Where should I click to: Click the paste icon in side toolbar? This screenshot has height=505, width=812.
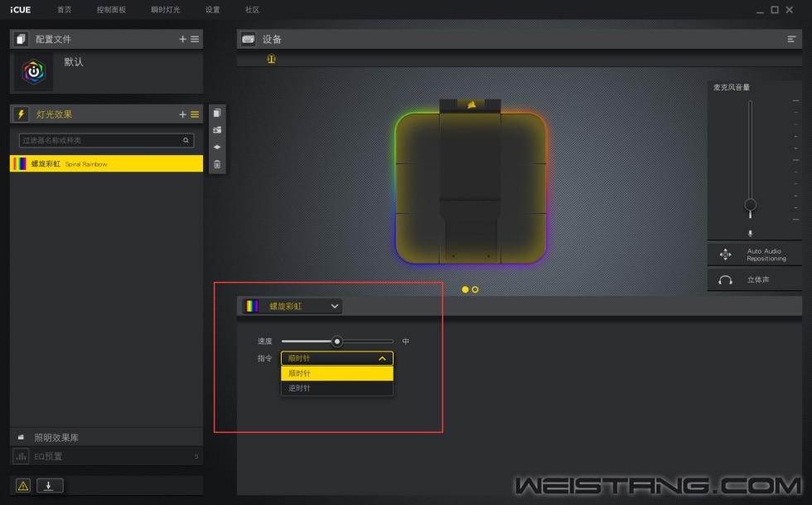coord(217,130)
